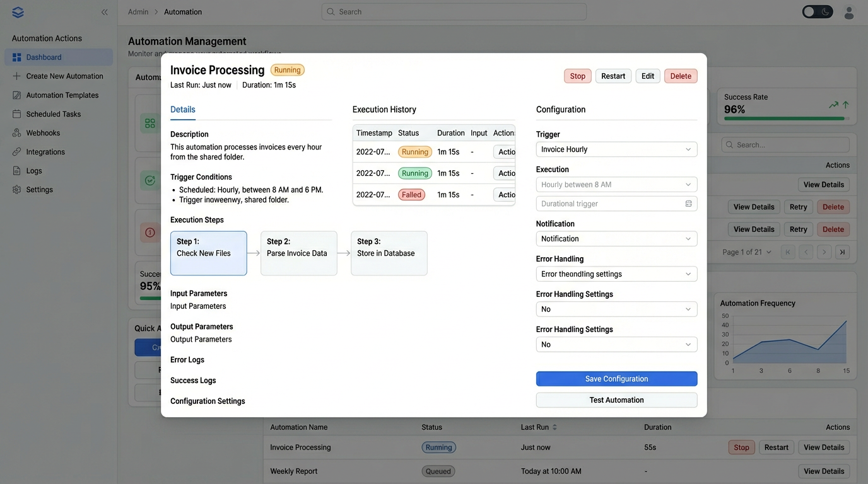The image size is (868, 484).
Task: Open Automation Templates in sidebar menu
Action: 62,95
